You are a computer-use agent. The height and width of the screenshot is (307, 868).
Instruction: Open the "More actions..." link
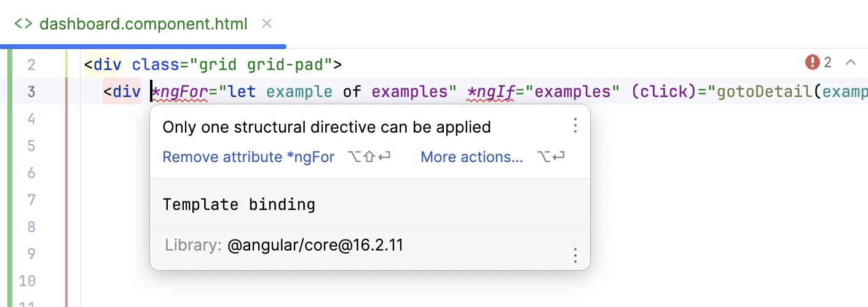point(471,157)
